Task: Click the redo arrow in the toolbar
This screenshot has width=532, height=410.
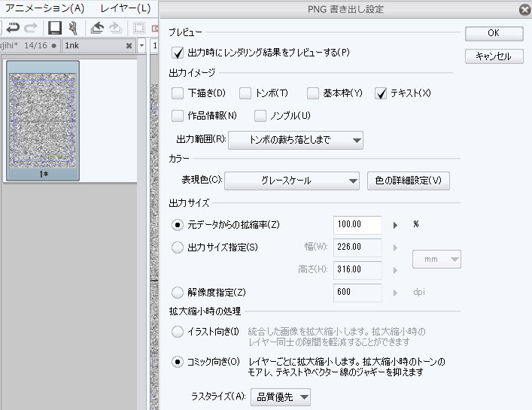Action: click(x=32, y=28)
